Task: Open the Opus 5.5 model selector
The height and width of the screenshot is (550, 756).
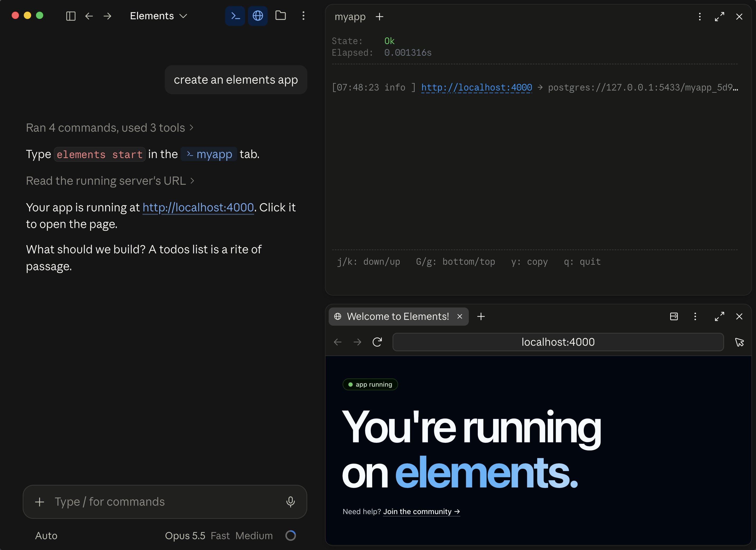Action: [185, 536]
